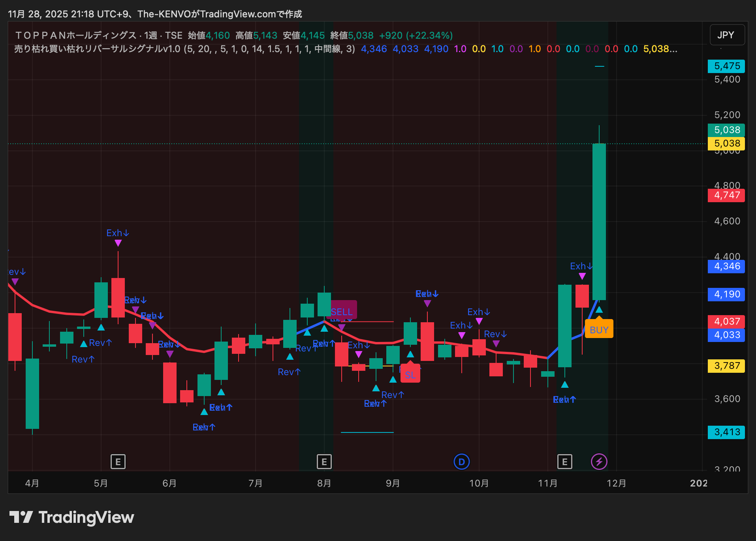The height and width of the screenshot is (541, 756).
Task: Click the 5,400 price axis tick
Action: pos(727,79)
